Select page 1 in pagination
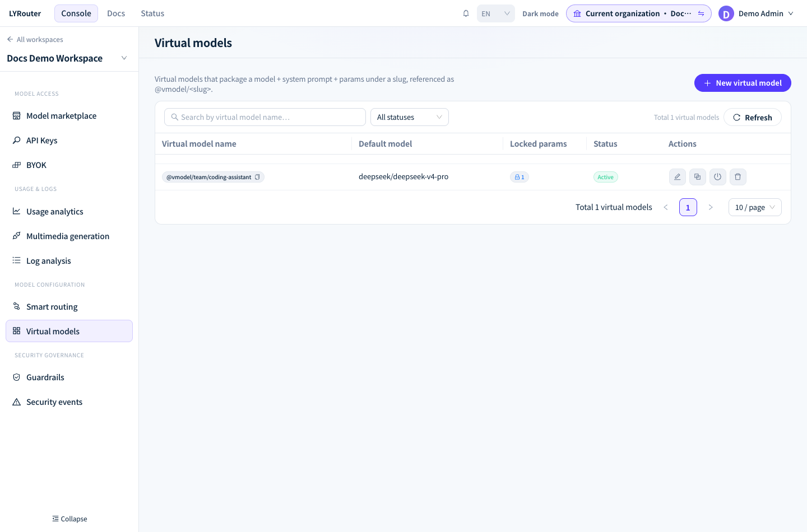The image size is (807, 532). coord(688,207)
